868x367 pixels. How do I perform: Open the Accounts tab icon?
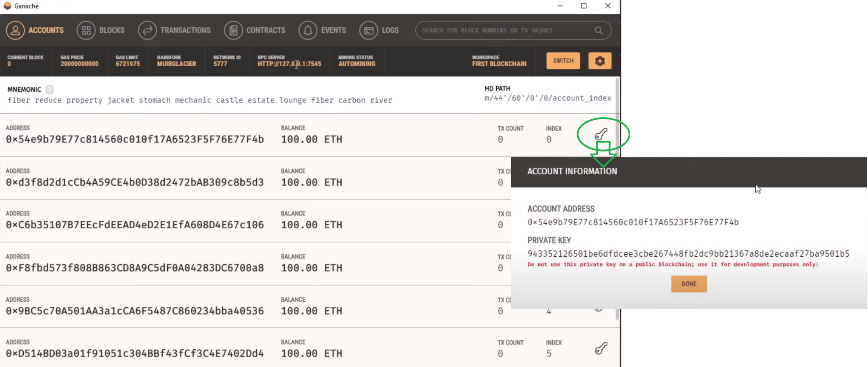[x=15, y=31]
